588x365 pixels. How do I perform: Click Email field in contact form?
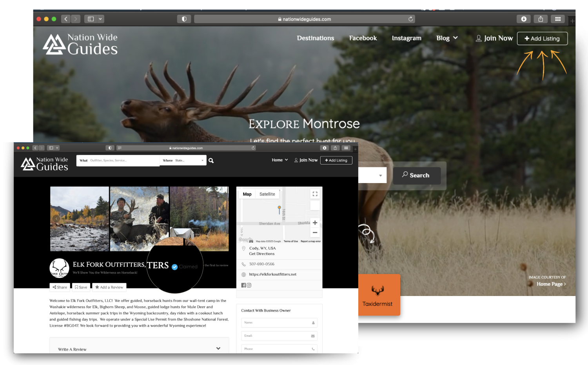(279, 336)
